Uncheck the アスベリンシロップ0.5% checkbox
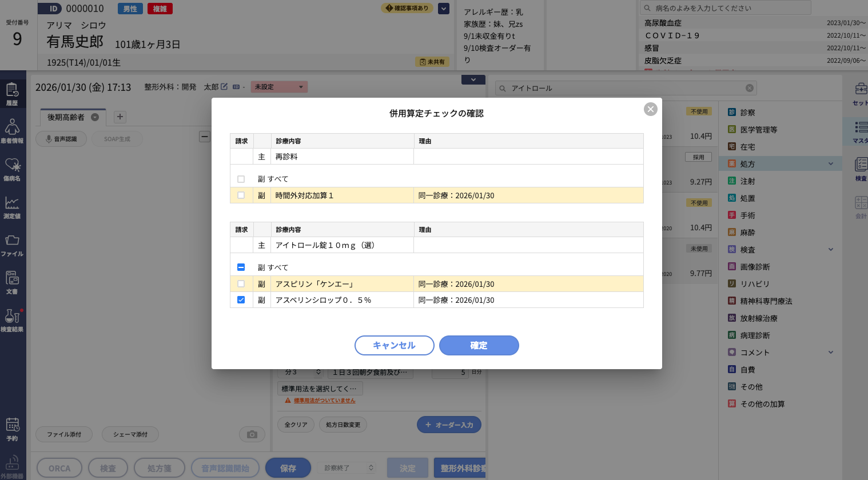 point(241,300)
